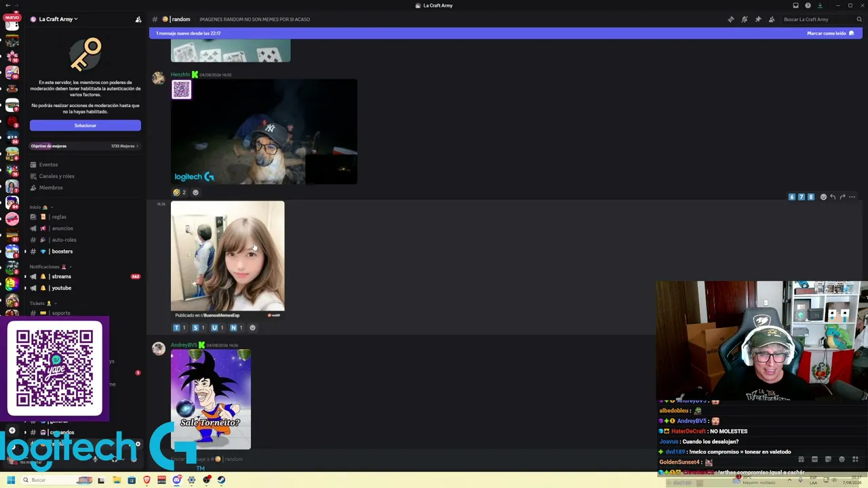The width and height of the screenshot is (868, 488).
Task: Toggle the T letter reaction
Action: point(180,327)
